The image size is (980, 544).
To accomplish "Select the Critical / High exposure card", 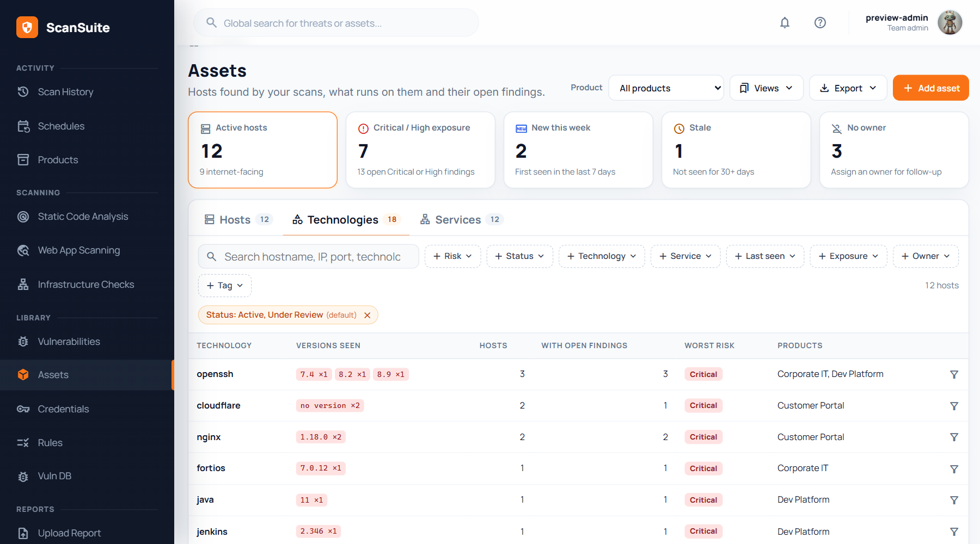I will coord(420,150).
